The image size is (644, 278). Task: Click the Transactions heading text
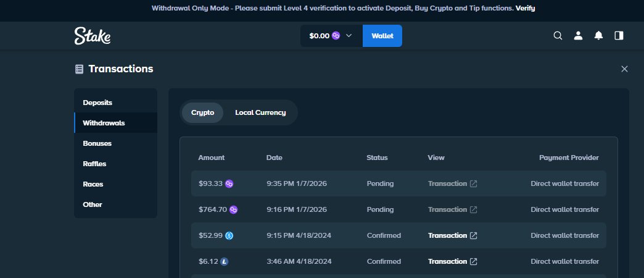coord(121,69)
